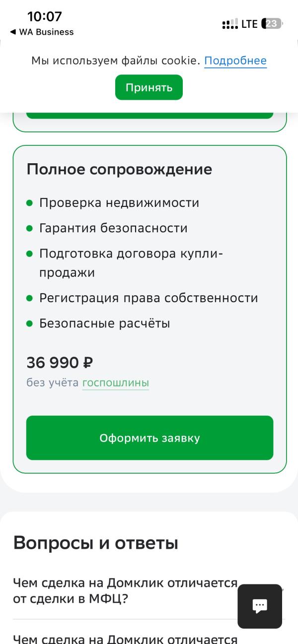Tap Подготовка договора купли-продажи item
Viewport: 298px width, 644px height.
click(x=131, y=262)
